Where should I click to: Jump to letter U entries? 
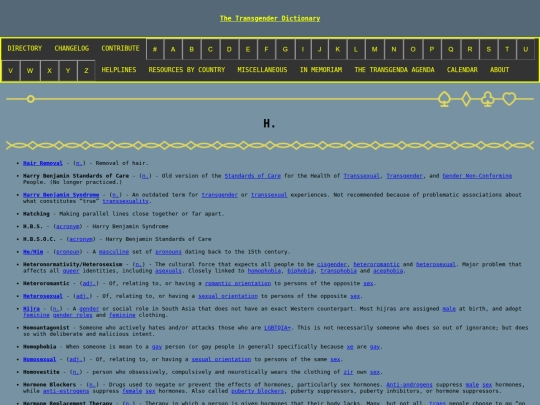(526, 49)
